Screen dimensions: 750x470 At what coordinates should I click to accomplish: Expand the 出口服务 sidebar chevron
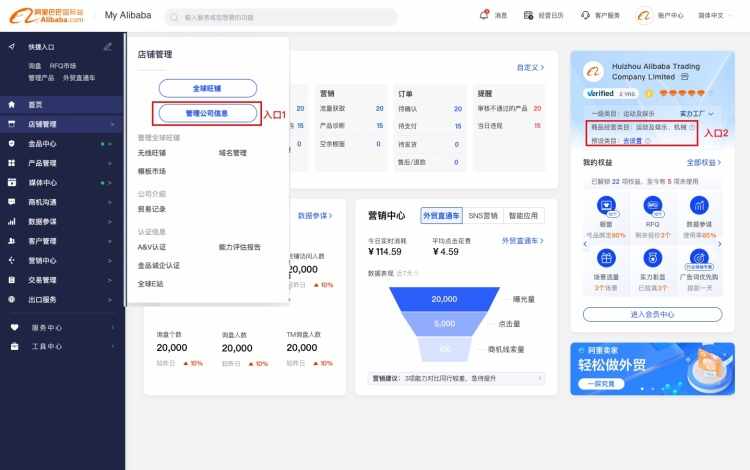coord(110,300)
